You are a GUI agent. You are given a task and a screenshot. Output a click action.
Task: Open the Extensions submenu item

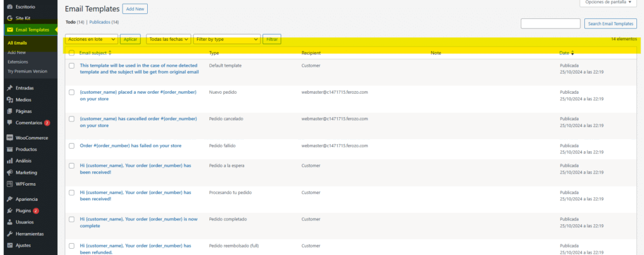click(18, 62)
